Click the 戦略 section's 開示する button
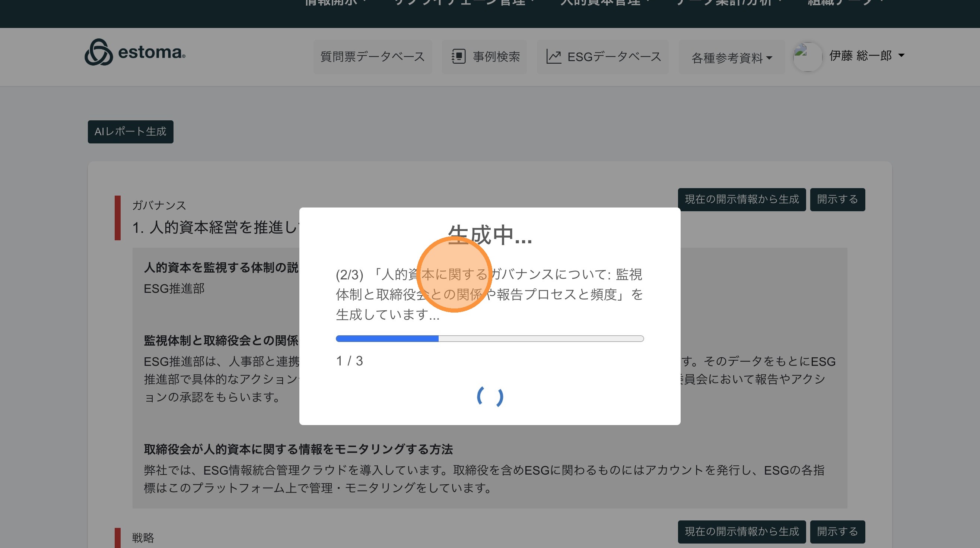 [837, 532]
